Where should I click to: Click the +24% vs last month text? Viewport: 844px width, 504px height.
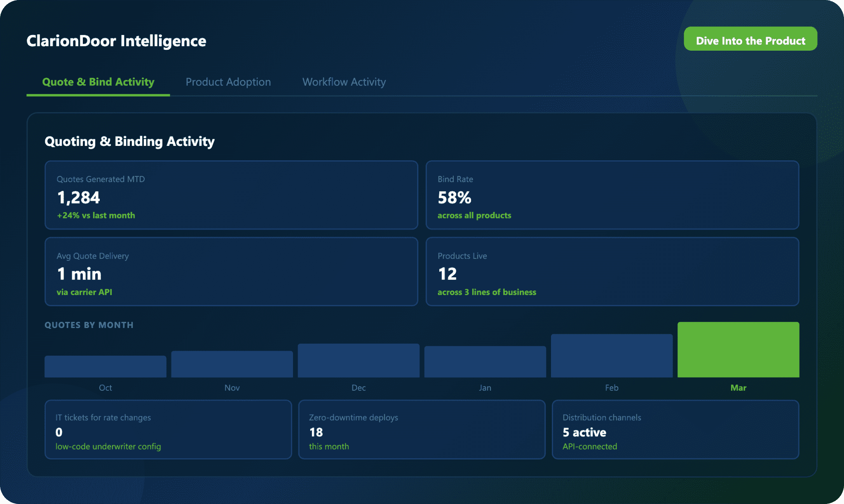click(96, 216)
